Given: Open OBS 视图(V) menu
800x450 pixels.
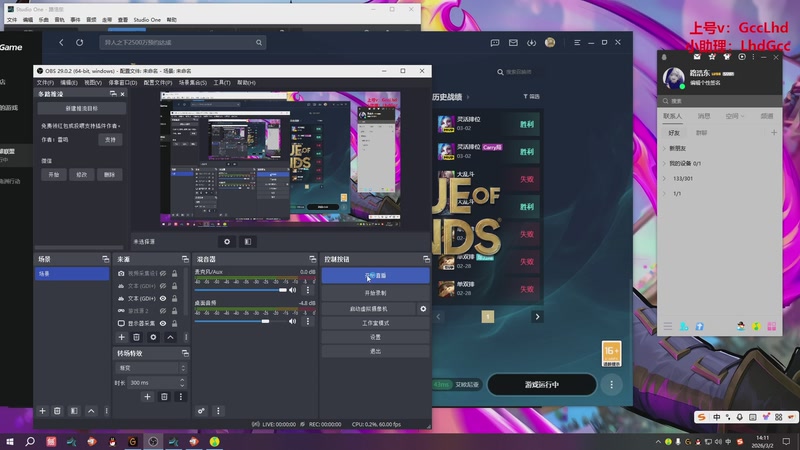Looking at the screenshot, I should point(93,83).
